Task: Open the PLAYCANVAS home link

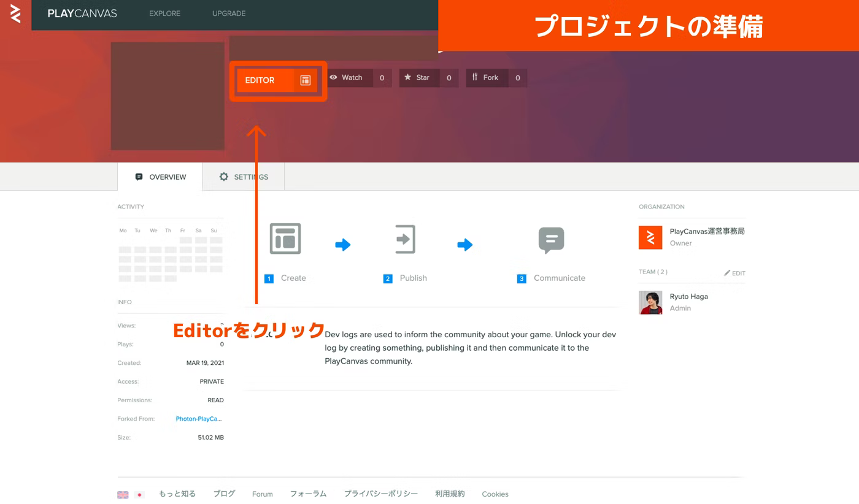Action: [82, 13]
